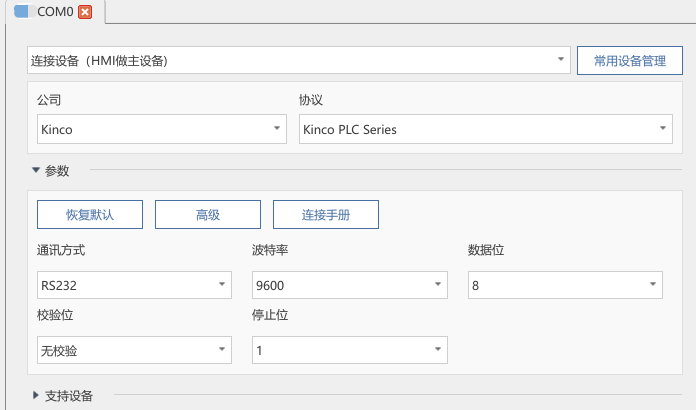Open the 公司 Kinco dropdown
Image resolution: width=696 pixels, height=410 pixels.
(162, 129)
